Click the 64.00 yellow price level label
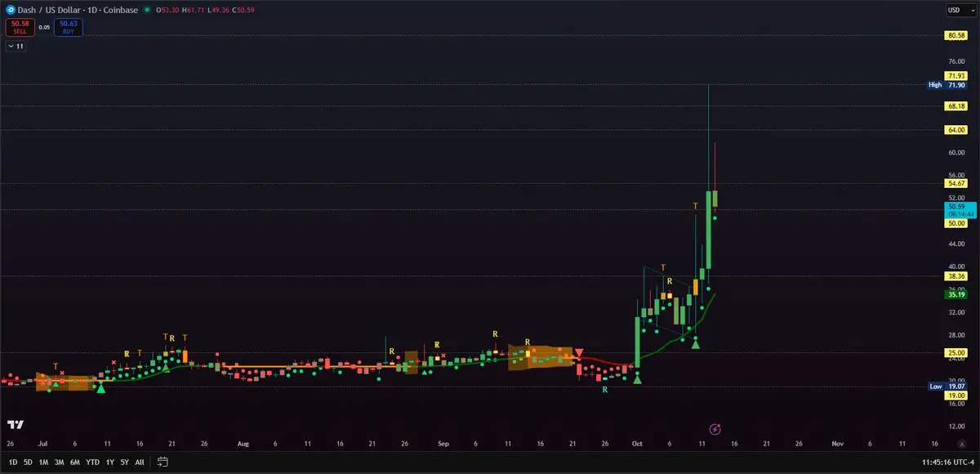This screenshot has width=980, height=474. tap(955, 130)
